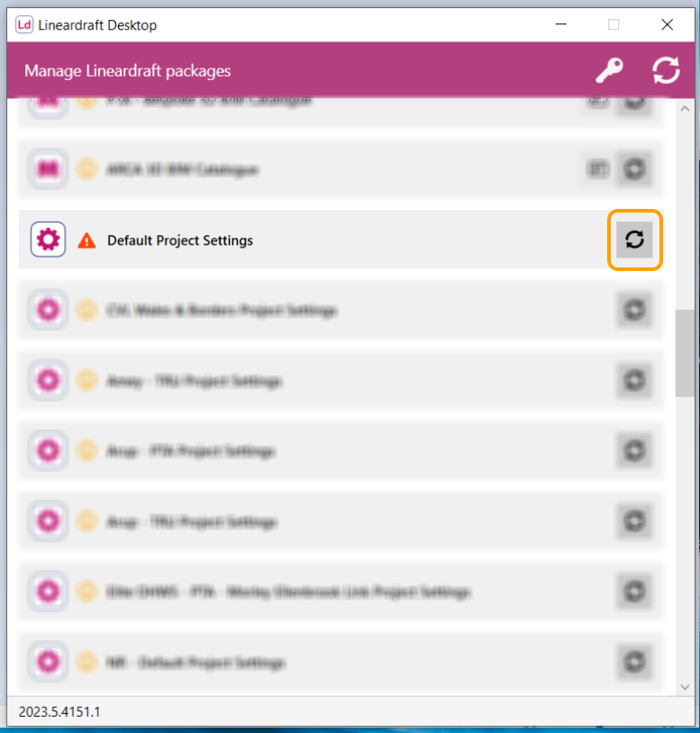Click the scrollbar up arrow

tap(685, 109)
